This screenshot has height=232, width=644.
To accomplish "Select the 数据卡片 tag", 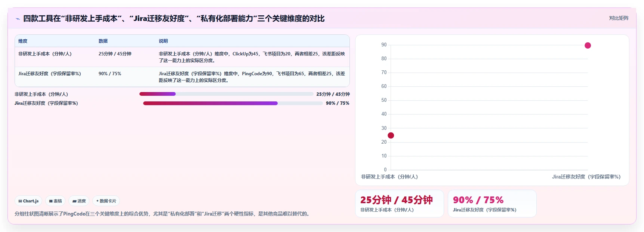I will (106, 201).
